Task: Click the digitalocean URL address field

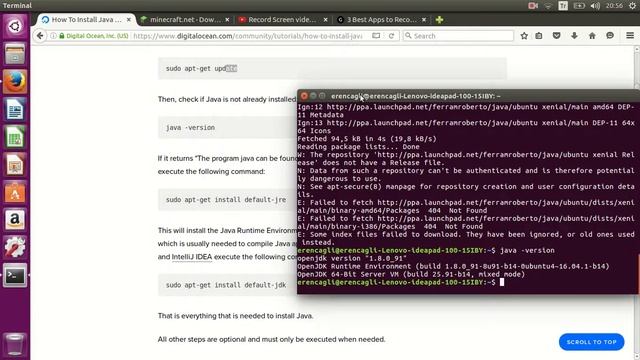Action: (247, 36)
